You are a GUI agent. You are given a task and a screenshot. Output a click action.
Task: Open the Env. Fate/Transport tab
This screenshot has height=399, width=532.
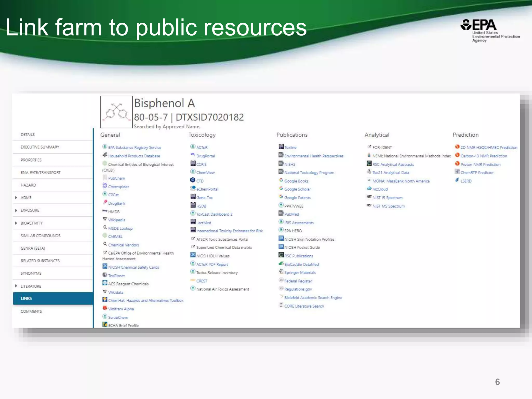point(53,172)
